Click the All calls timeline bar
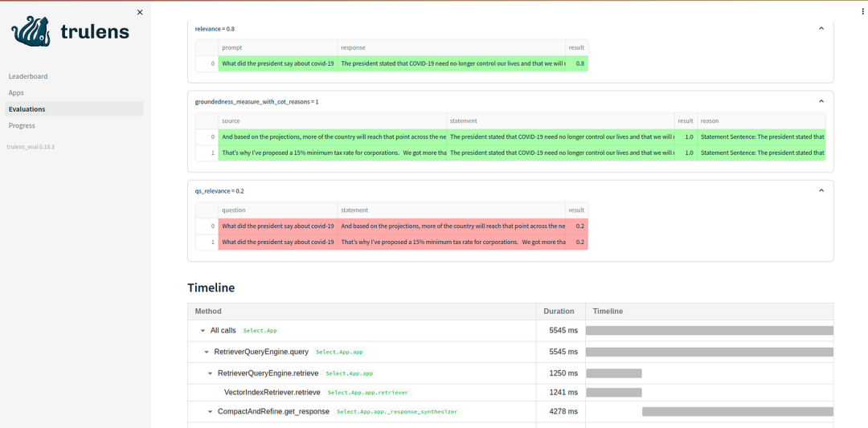 [x=710, y=331]
